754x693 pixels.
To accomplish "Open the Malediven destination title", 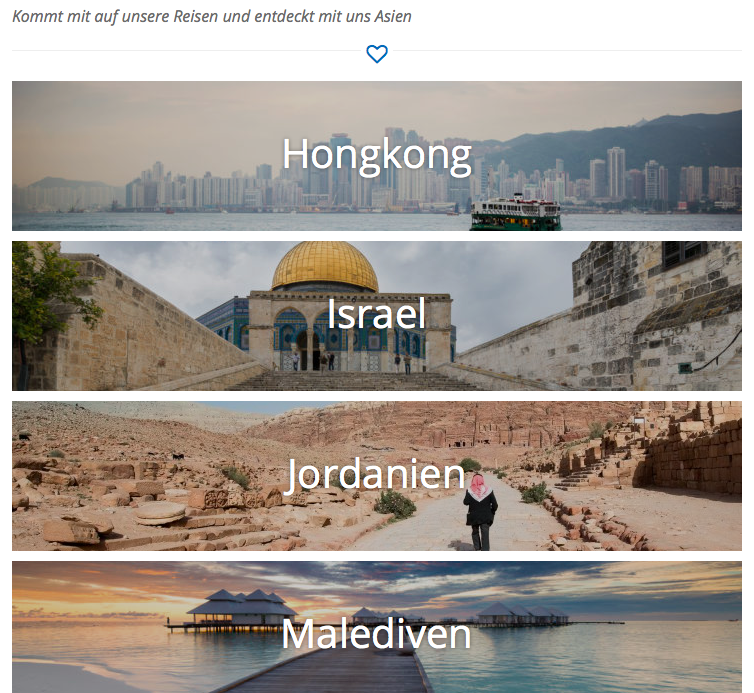I will point(377,634).
